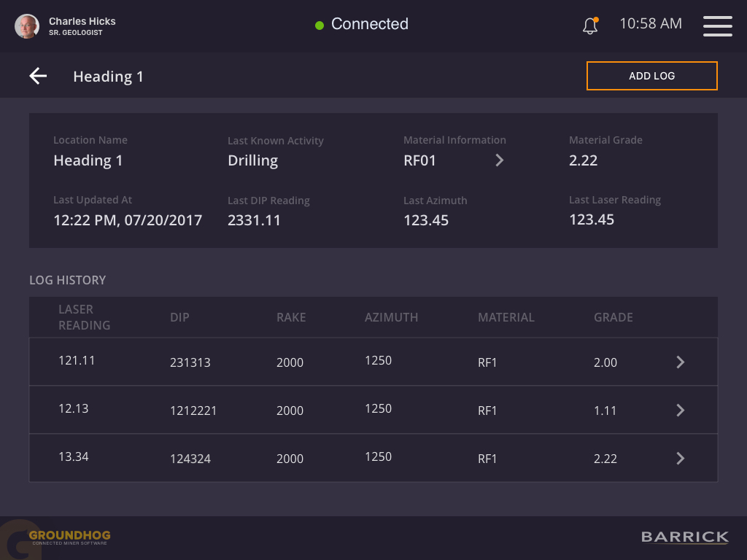
Task: Click the Barrick logo in footer
Action: (x=684, y=537)
